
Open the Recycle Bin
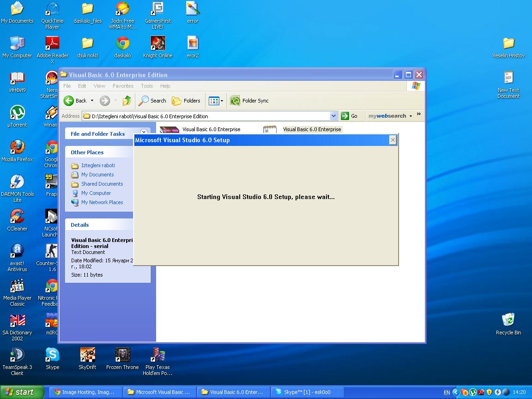pos(508,324)
